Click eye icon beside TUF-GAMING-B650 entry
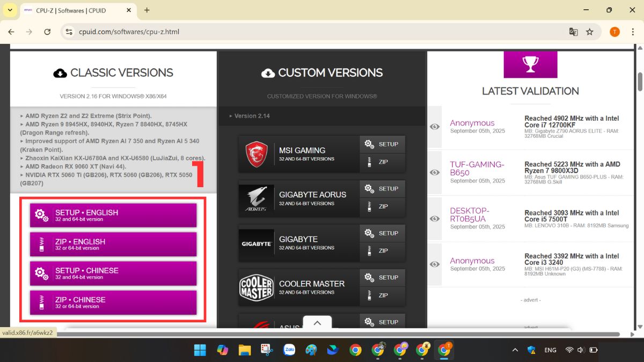Screen dimensions: 644x362 (435, 172)
